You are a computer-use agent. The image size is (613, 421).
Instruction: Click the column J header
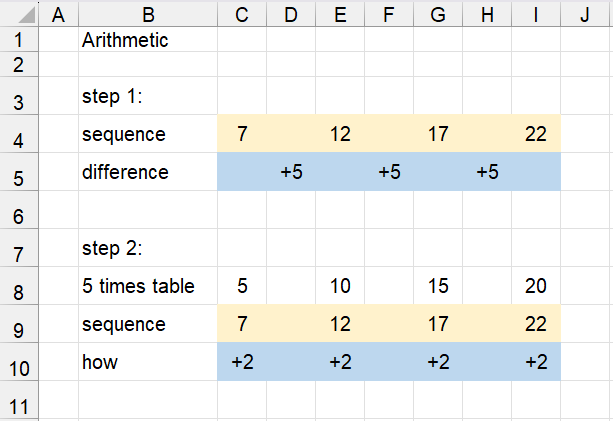pyautogui.click(x=583, y=14)
